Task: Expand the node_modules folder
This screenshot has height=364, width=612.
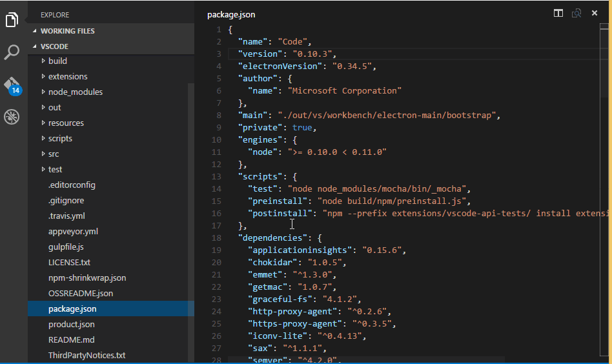Action: pyautogui.click(x=75, y=92)
